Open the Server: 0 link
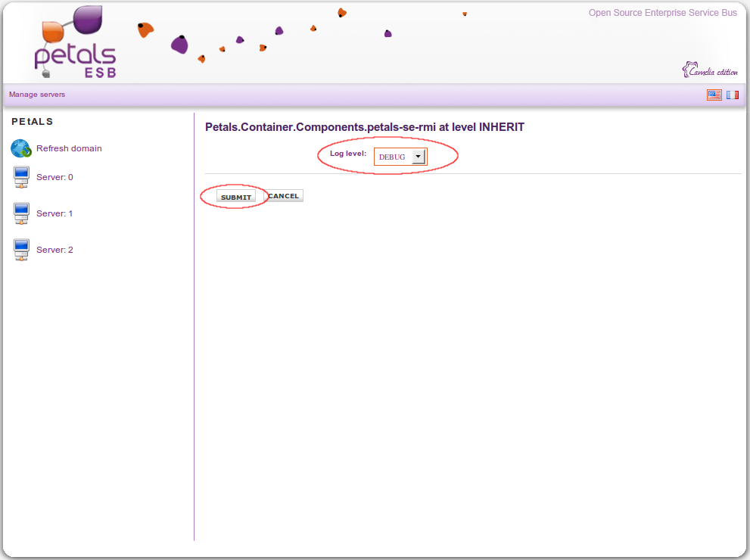This screenshot has height=560, width=750. tap(54, 177)
